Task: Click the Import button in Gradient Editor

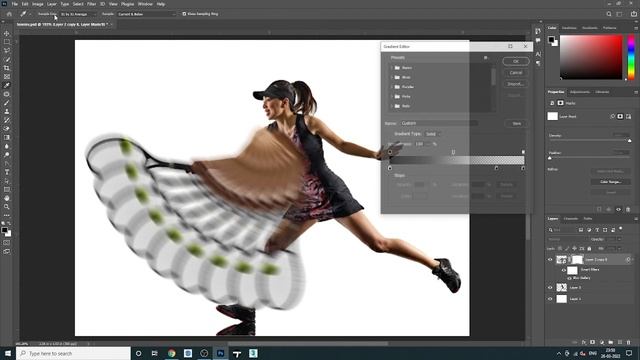Action: coord(516,84)
